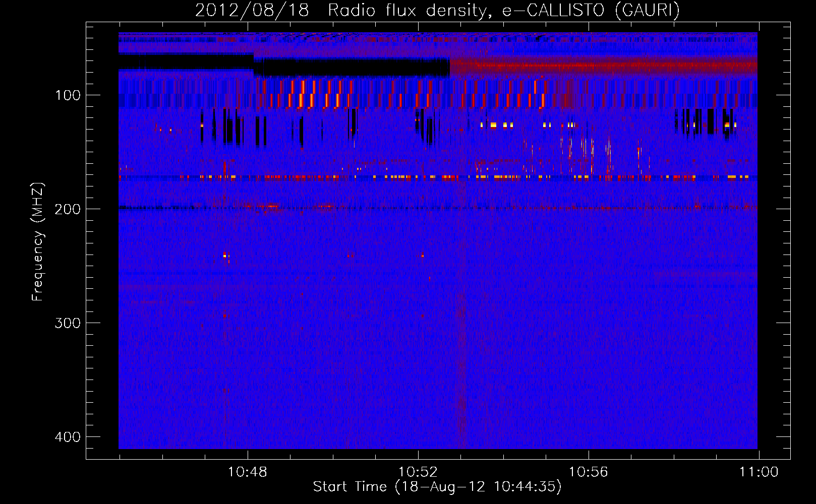Select the 'Frequency (MHZ)' y-axis label
Image resolution: width=816 pixels, height=504 pixels.
click(x=38, y=241)
